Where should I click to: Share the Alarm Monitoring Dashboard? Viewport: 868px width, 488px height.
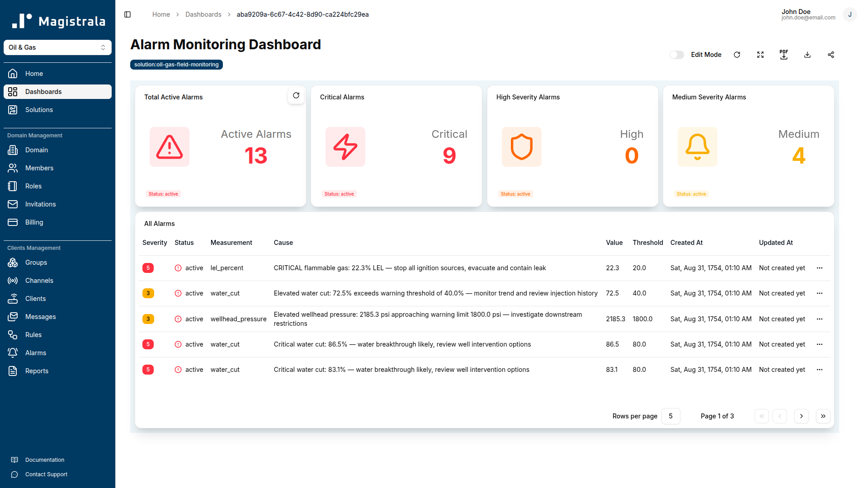[x=831, y=55]
